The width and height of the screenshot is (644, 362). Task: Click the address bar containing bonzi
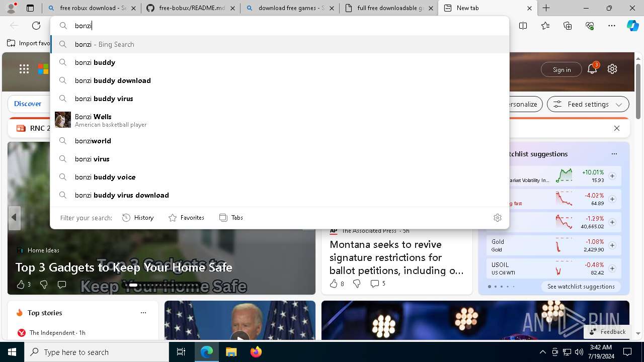click(280, 26)
